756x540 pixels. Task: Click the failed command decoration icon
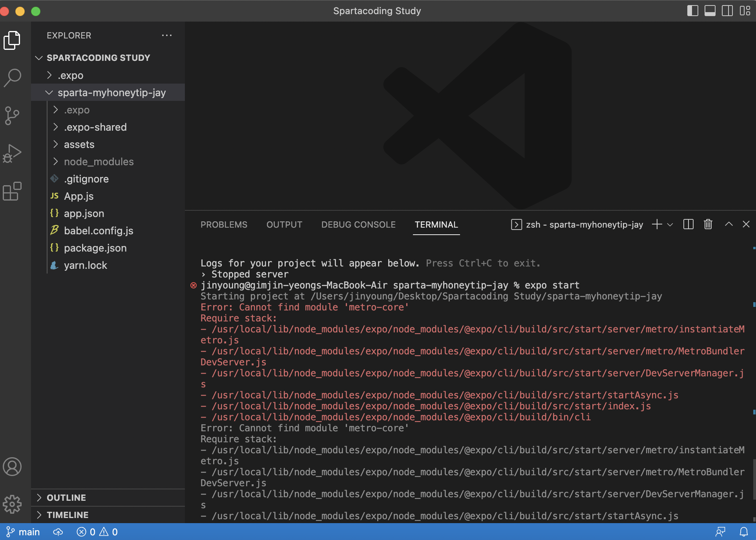point(194,285)
